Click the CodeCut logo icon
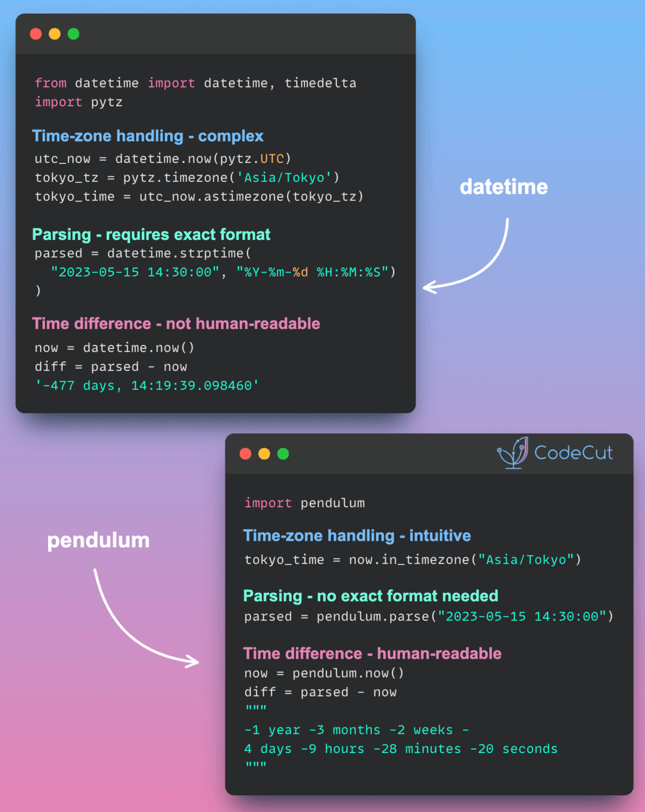Screen dimensions: 645x812 [512, 453]
